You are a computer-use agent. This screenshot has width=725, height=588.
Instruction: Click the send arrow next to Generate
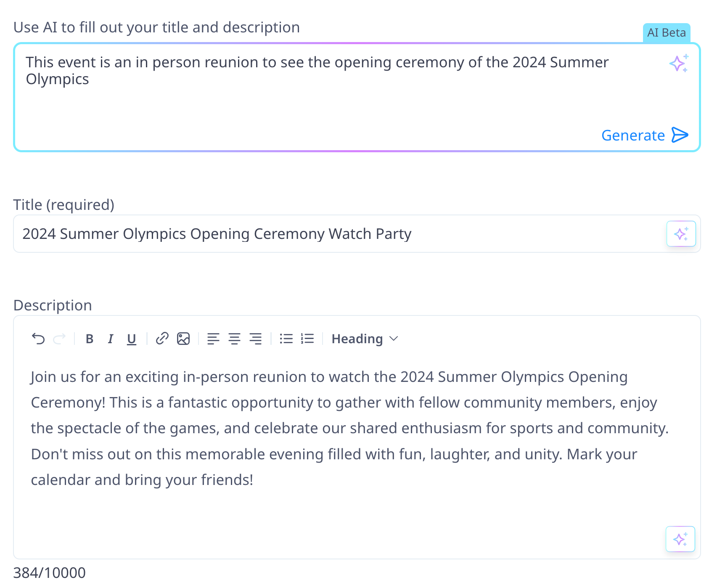(680, 135)
